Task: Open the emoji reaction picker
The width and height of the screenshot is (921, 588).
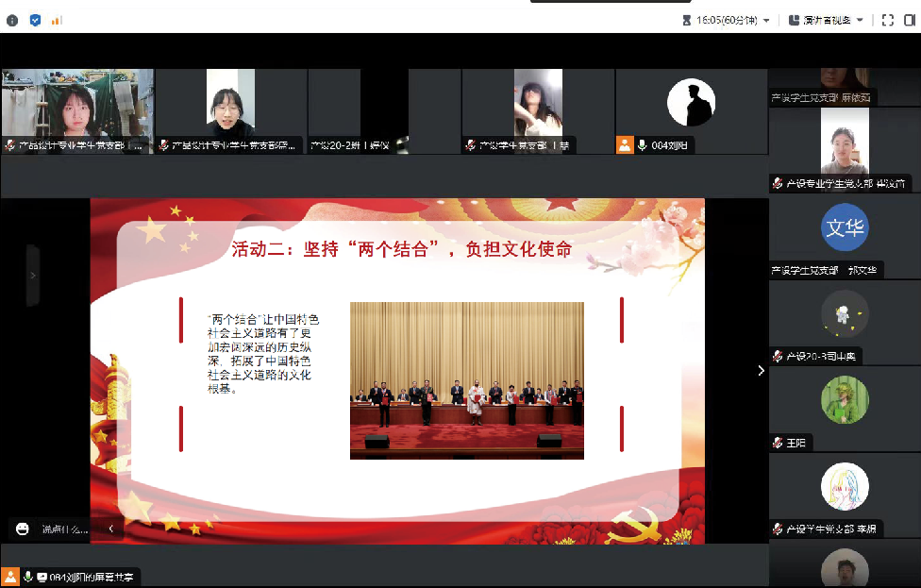Action: (x=23, y=529)
